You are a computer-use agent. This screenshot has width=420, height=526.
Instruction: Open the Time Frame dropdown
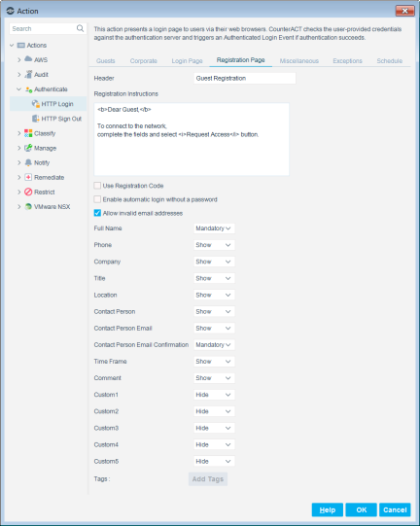tap(214, 362)
